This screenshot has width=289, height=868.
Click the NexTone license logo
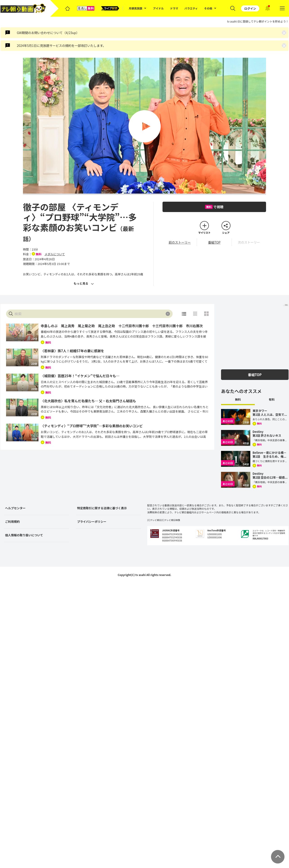[200, 533]
